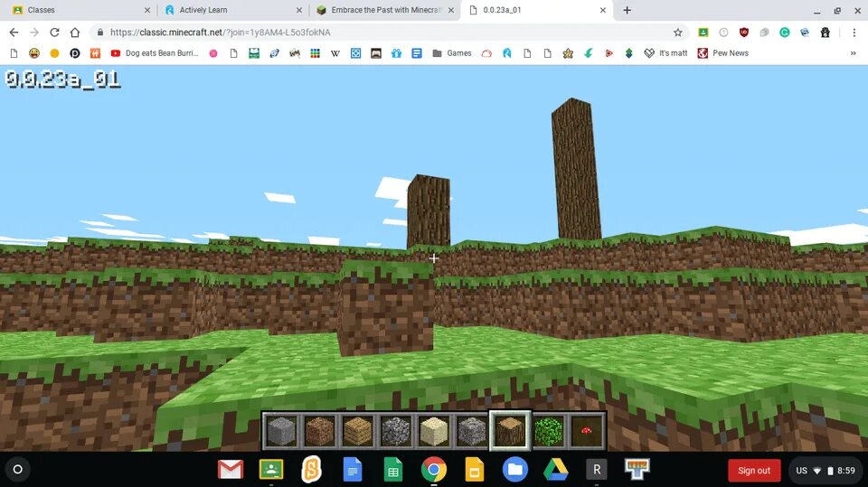The height and width of the screenshot is (487, 868).
Task: Open the Dog eats Bean Burri... bookmark
Action: click(x=155, y=53)
